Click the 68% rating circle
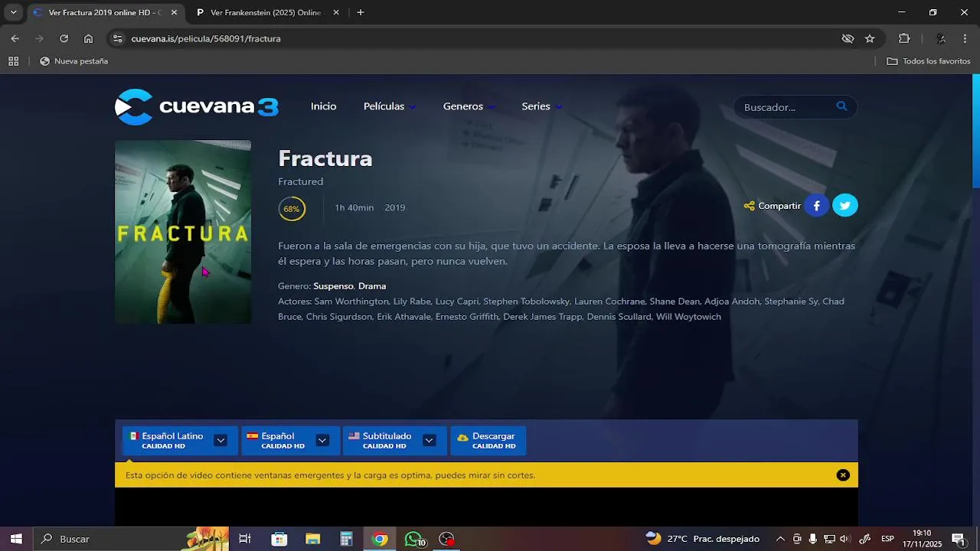The width and height of the screenshot is (980, 551). [292, 209]
